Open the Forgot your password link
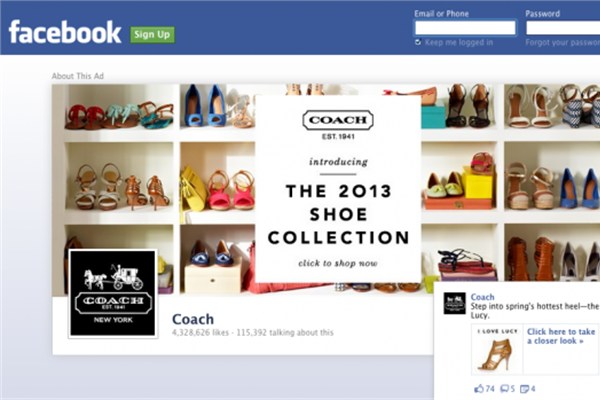Viewport: 600px width, 400px height. pyautogui.click(x=562, y=42)
